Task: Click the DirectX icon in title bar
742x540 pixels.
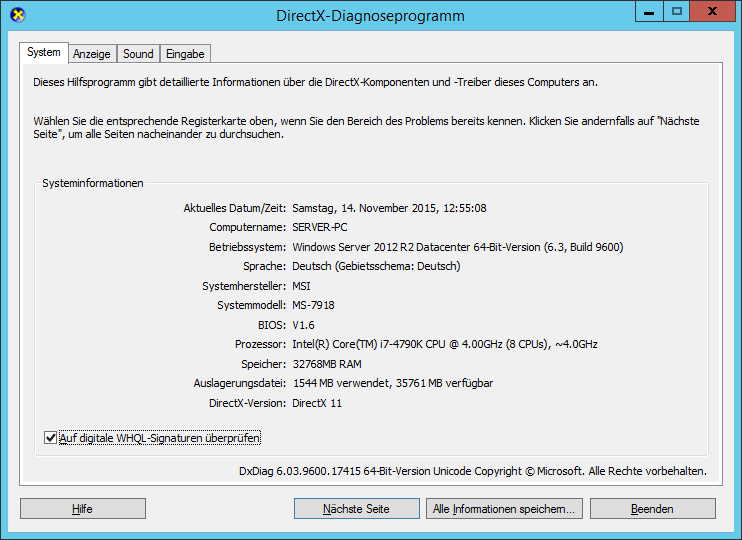Action: 18,15
